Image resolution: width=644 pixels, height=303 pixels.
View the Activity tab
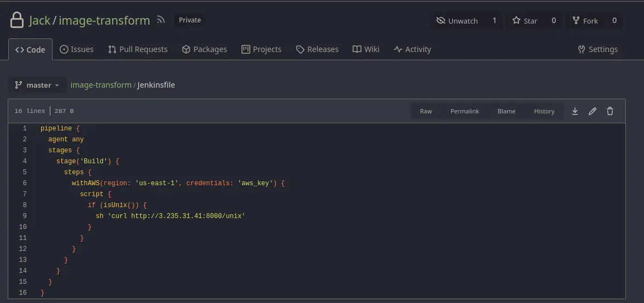(x=412, y=49)
